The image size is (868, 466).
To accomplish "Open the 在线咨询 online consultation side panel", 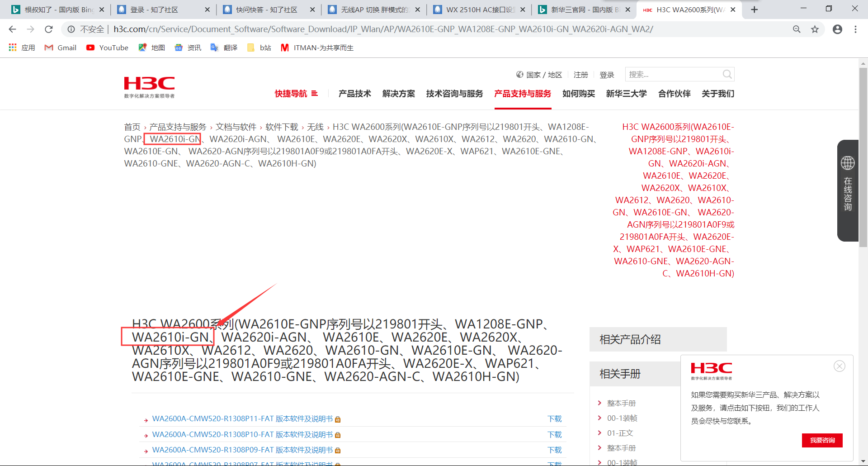I will 848,190.
